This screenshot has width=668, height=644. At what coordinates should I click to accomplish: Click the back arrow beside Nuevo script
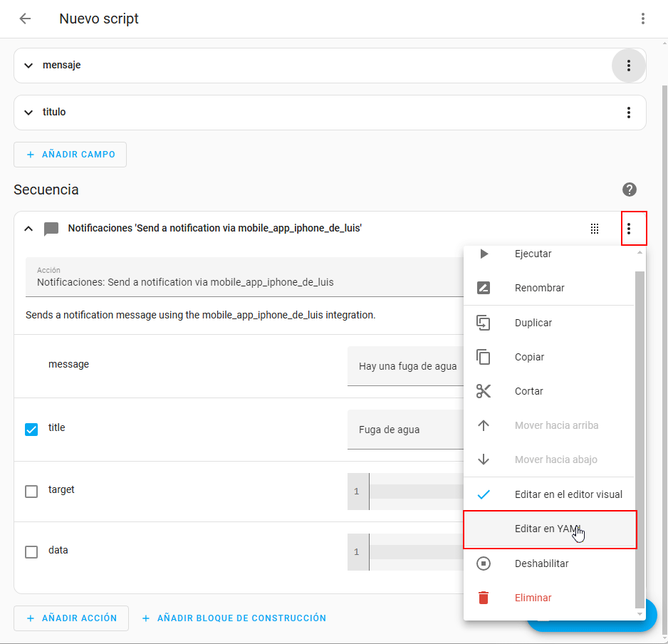[x=25, y=19]
